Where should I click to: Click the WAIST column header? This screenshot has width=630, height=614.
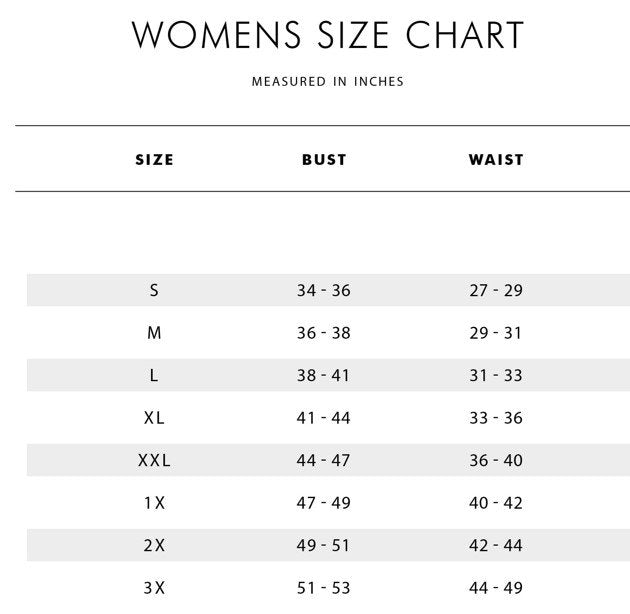pyautogui.click(x=496, y=160)
